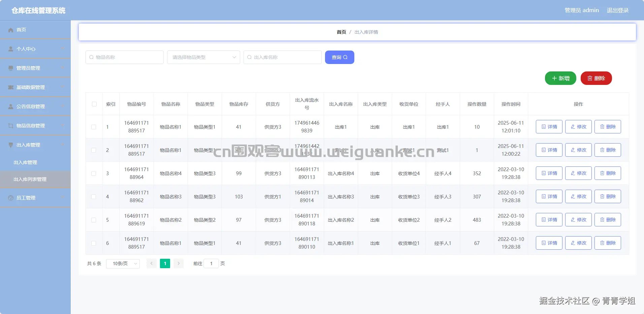Click the 详情 document icon in row 1

[x=544, y=127]
